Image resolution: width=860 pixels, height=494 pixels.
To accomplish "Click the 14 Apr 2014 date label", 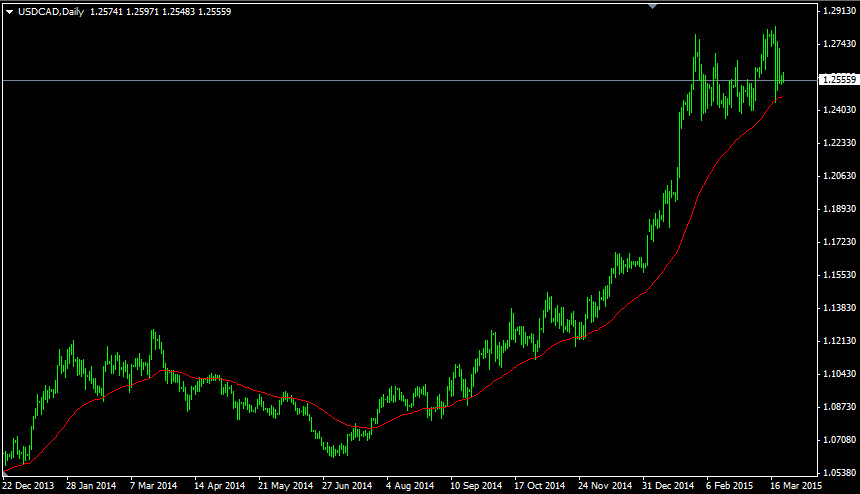I will point(219,486).
